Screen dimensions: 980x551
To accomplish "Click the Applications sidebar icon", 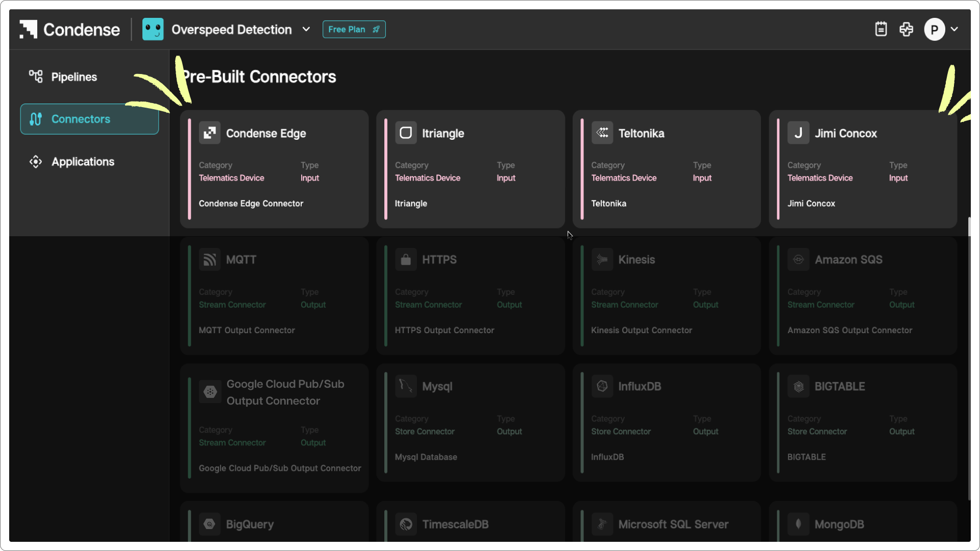I will pyautogui.click(x=36, y=162).
